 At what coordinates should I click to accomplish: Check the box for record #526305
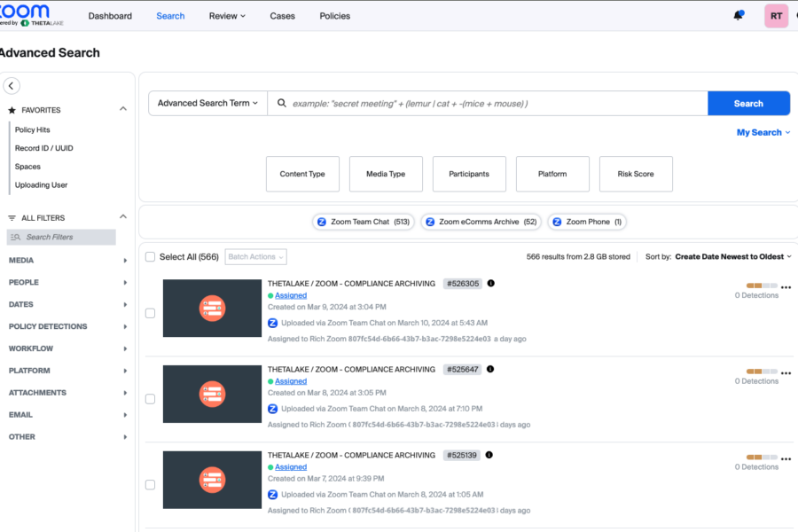tap(150, 313)
